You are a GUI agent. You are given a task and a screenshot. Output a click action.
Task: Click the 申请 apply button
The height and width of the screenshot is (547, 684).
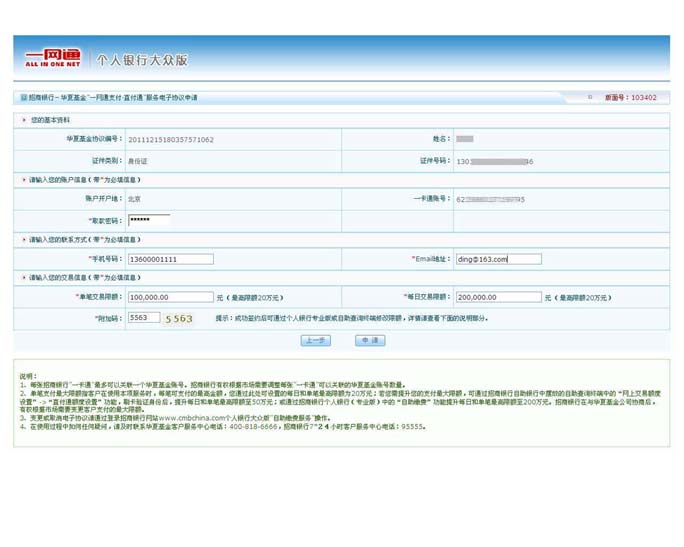[x=370, y=340]
